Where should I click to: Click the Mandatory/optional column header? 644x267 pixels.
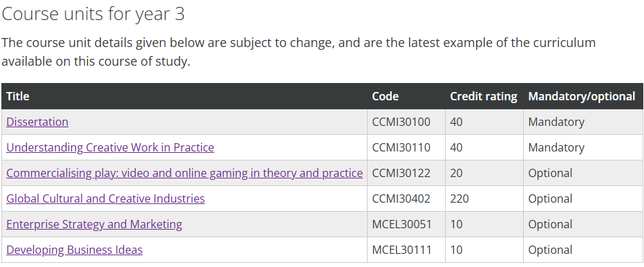tap(582, 96)
